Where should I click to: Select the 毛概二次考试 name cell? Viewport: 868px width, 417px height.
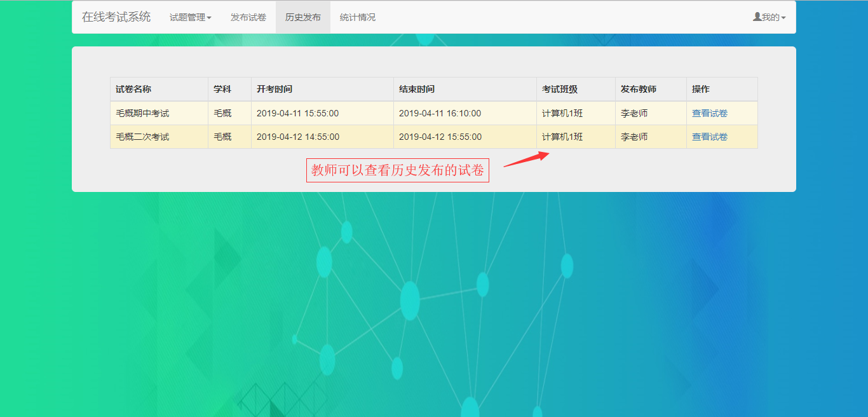tap(159, 137)
